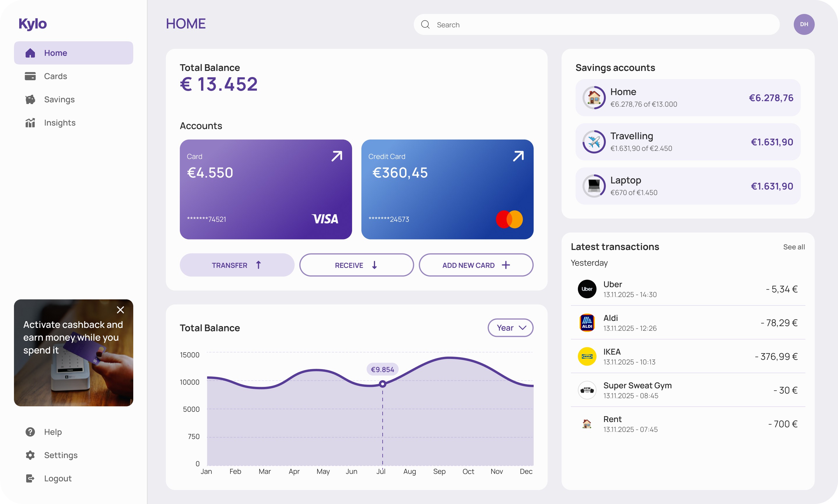Open the DH profile avatar
Screen dimensions: 838x504
pos(804,24)
